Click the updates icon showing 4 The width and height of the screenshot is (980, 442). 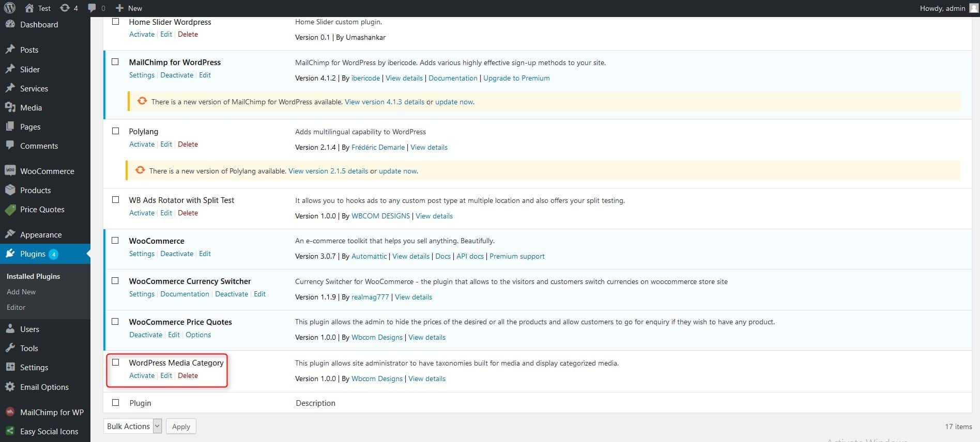click(65, 8)
